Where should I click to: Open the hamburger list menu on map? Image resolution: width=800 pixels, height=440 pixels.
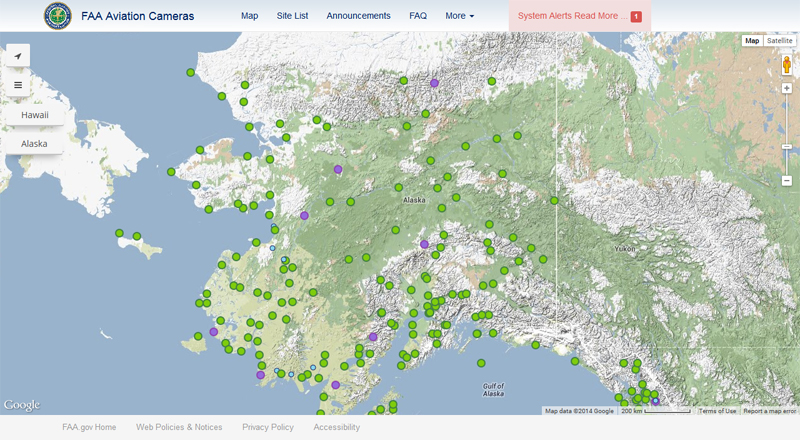[x=18, y=85]
